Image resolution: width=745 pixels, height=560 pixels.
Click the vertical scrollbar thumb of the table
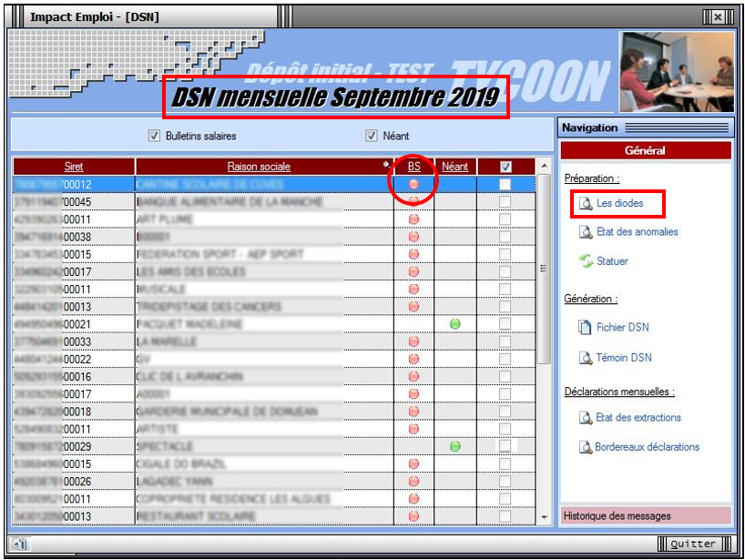545,269
